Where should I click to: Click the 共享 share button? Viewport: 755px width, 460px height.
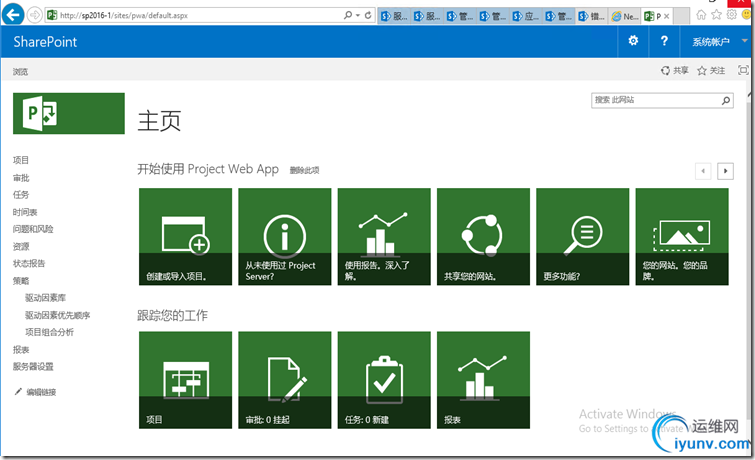point(675,70)
